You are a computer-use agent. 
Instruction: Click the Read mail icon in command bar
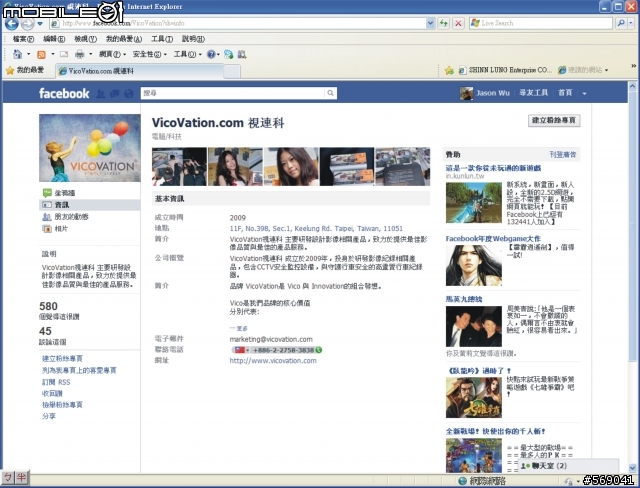click(64, 54)
